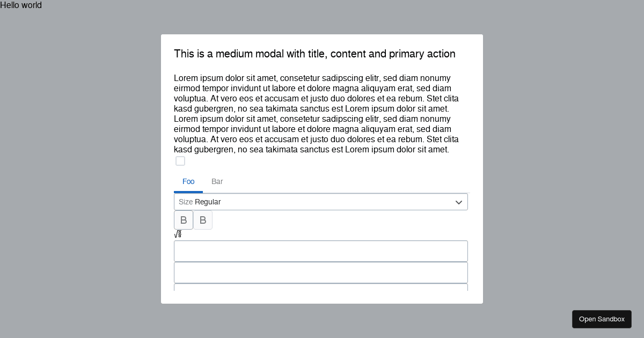Select the Foo tab
Screen dimensions: 644x338
[x=188, y=181]
